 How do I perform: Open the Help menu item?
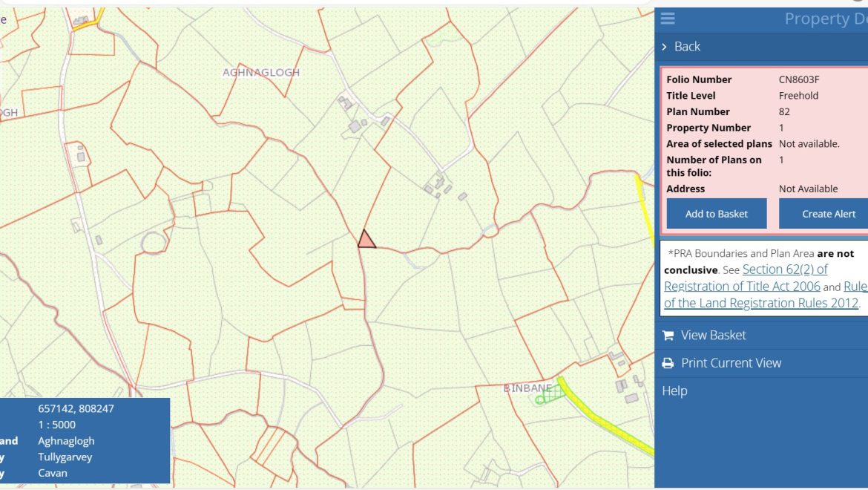coord(674,391)
